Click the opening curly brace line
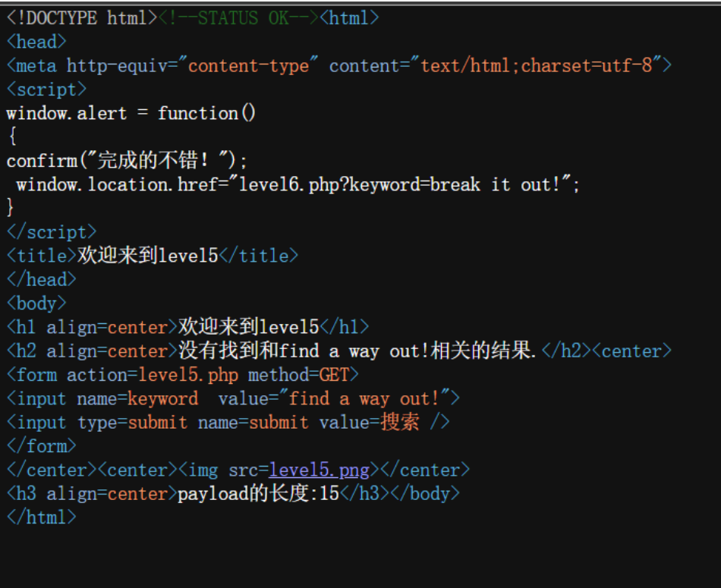The height and width of the screenshot is (588, 721). [x=12, y=137]
